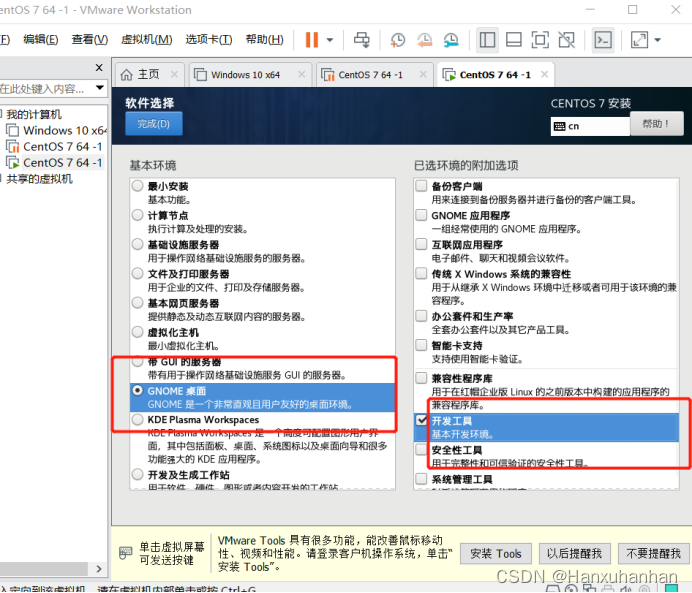Viewport: 692px width, 593px height.
Task: Check the 安全性工具 checkbox
Action: point(421,449)
